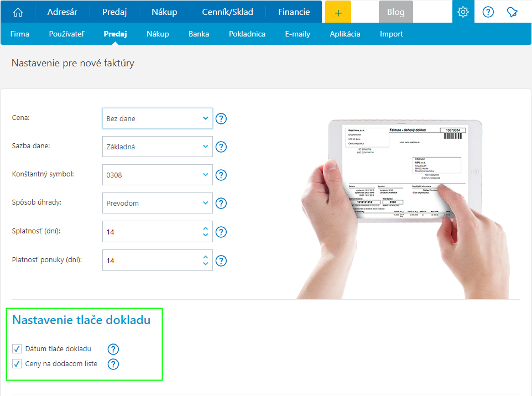Show help for Ceny na dodacom liste

(x=113, y=364)
